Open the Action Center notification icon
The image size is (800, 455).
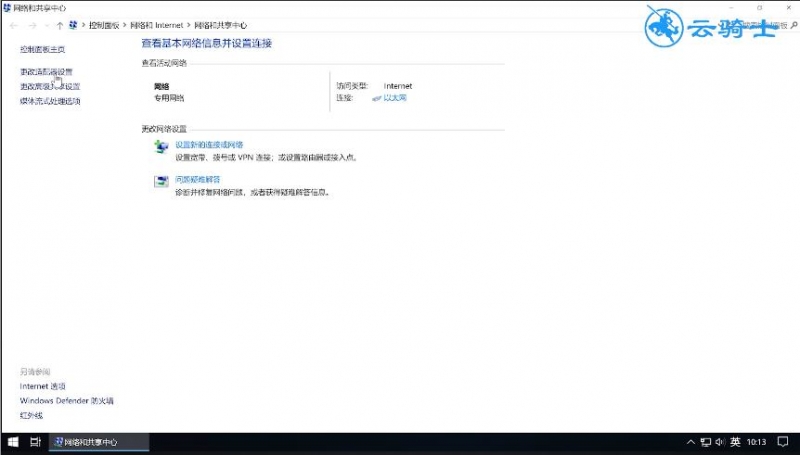(x=783, y=442)
